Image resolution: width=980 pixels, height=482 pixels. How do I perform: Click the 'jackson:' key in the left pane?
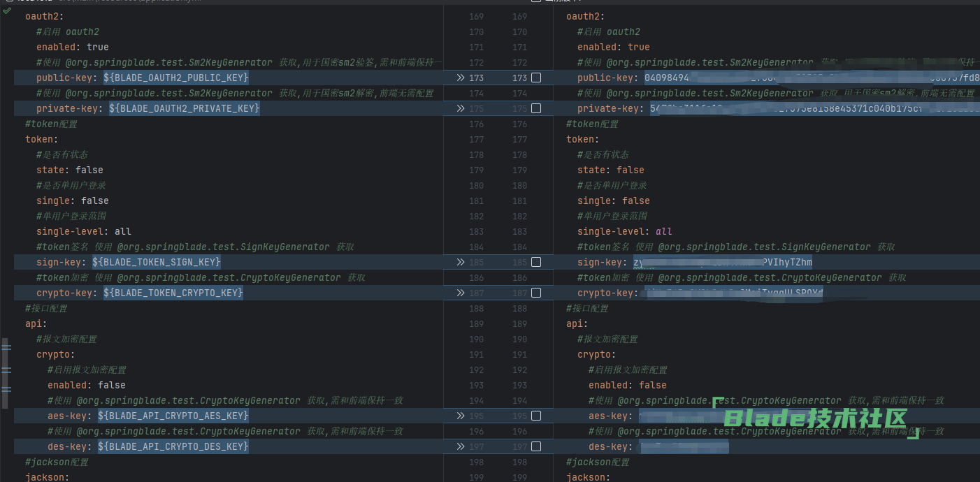click(x=45, y=476)
